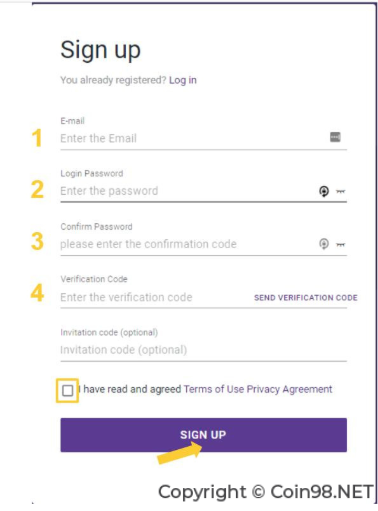
Task: Open the Terms of Use link
Action: point(214,389)
